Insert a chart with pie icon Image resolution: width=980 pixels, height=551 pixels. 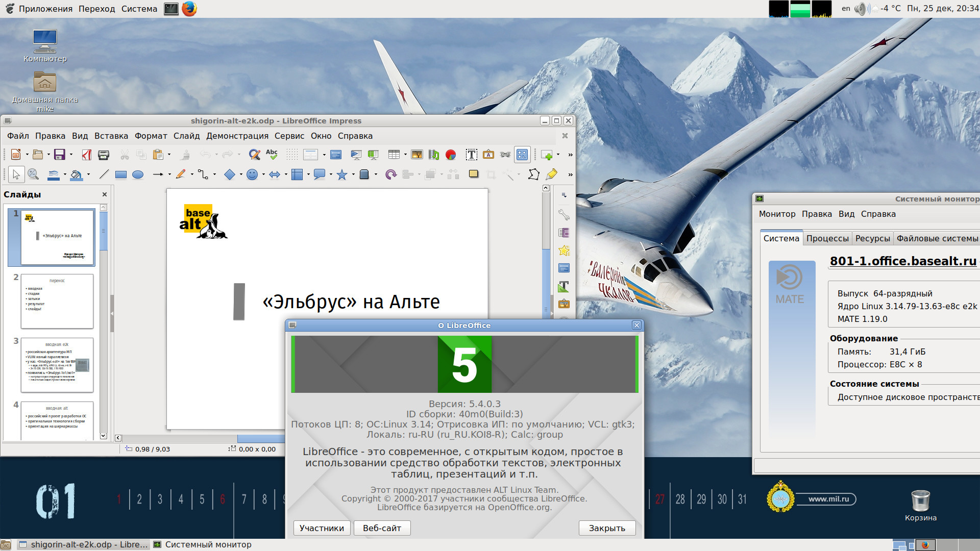click(450, 155)
